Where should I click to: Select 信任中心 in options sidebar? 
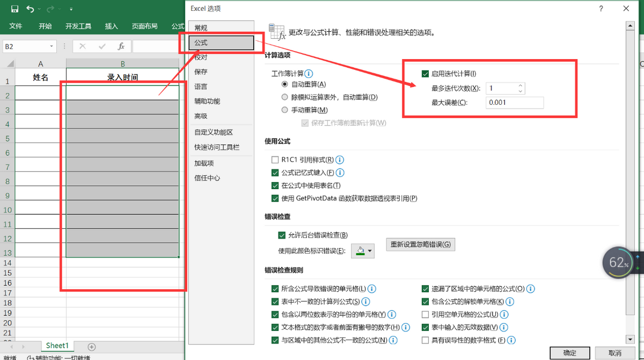point(222,178)
